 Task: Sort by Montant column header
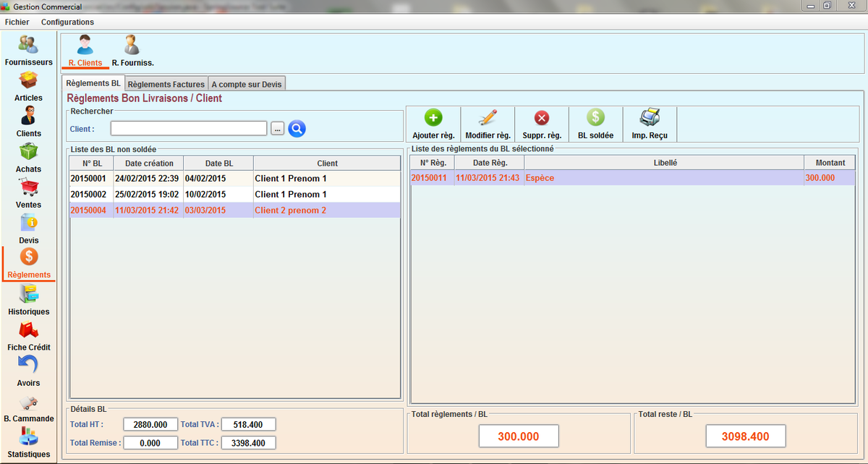pyautogui.click(x=830, y=163)
